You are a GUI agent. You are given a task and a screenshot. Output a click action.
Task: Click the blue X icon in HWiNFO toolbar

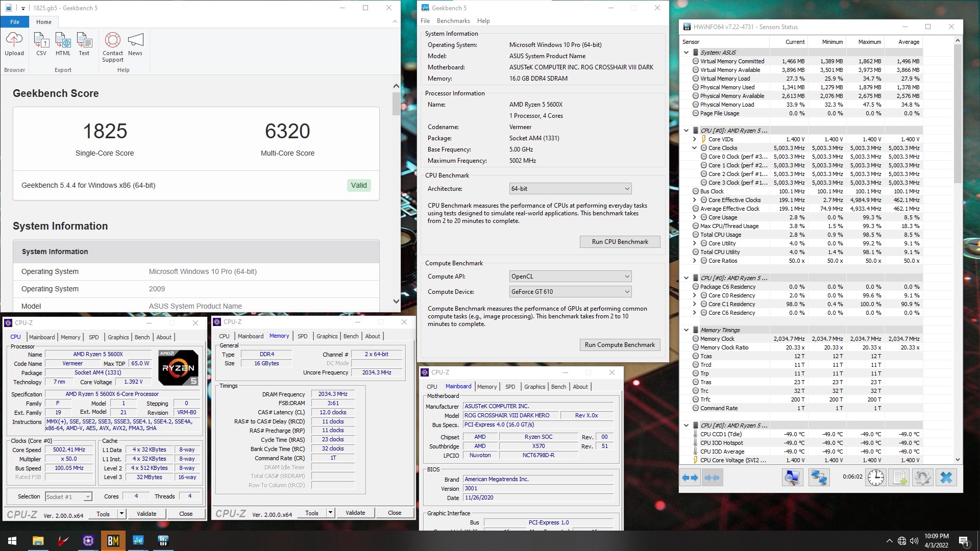pos(946,478)
